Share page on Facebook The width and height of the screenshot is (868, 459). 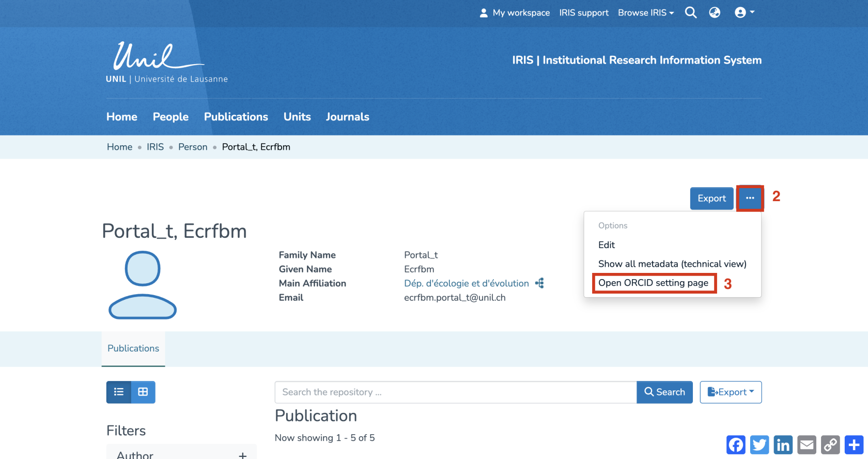tap(736, 445)
